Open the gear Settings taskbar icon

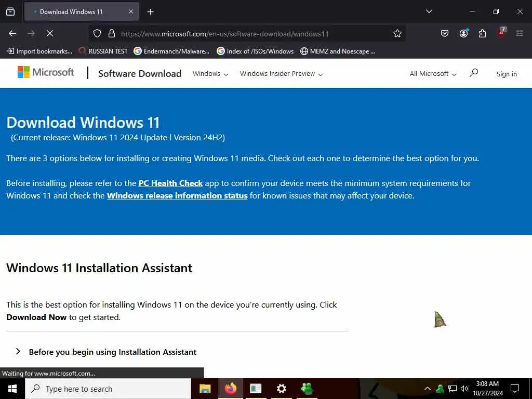[x=281, y=389]
